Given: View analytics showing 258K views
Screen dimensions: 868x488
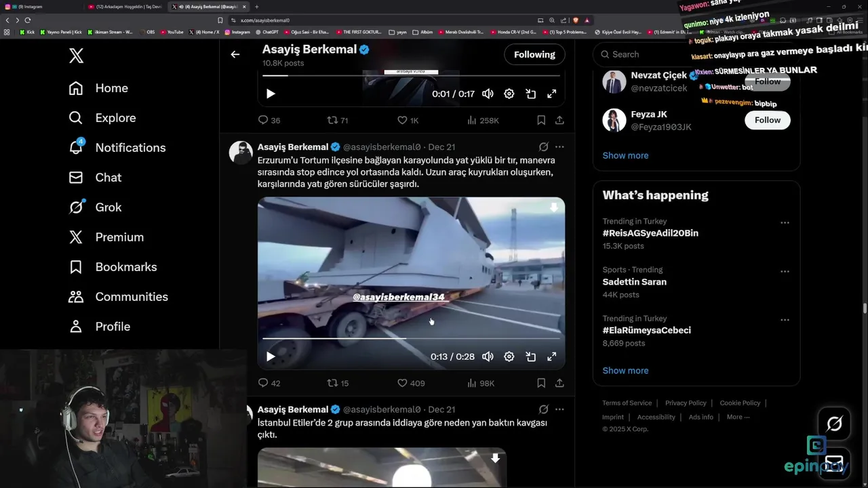Looking at the screenshot, I should pos(483,120).
